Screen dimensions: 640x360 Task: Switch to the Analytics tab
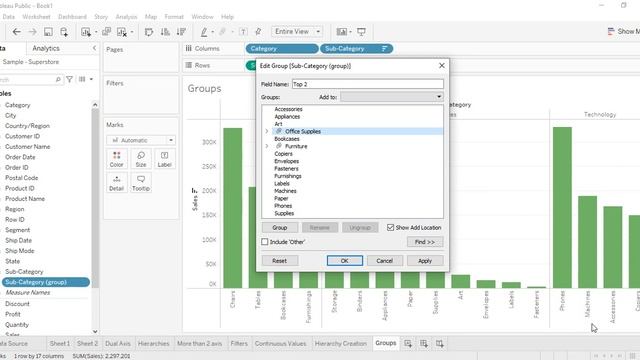pos(46,48)
